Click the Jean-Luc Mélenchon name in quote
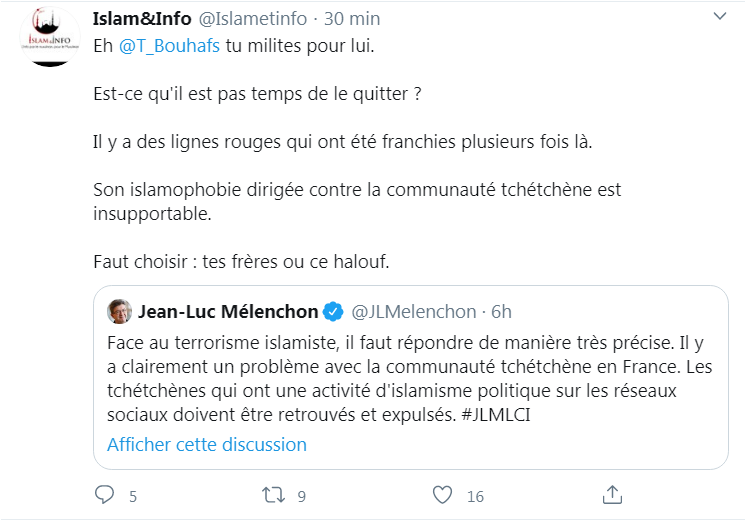 tap(227, 311)
